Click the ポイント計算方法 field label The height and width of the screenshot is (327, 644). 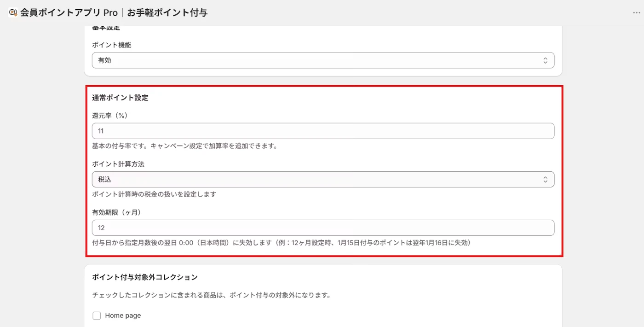[x=118, y=164]
